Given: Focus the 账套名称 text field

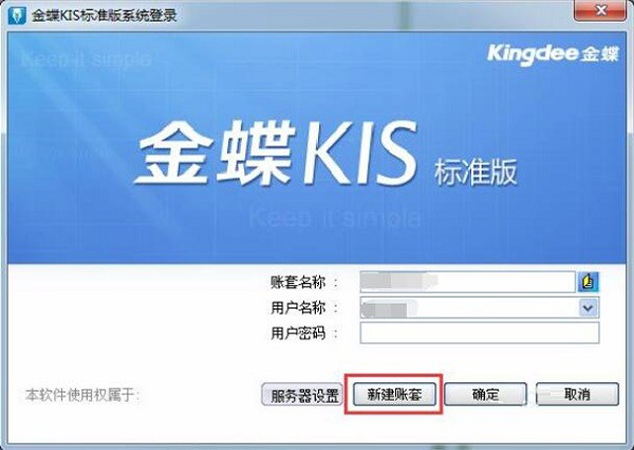Looking at the screenshot, I should [x=467, y=282].
